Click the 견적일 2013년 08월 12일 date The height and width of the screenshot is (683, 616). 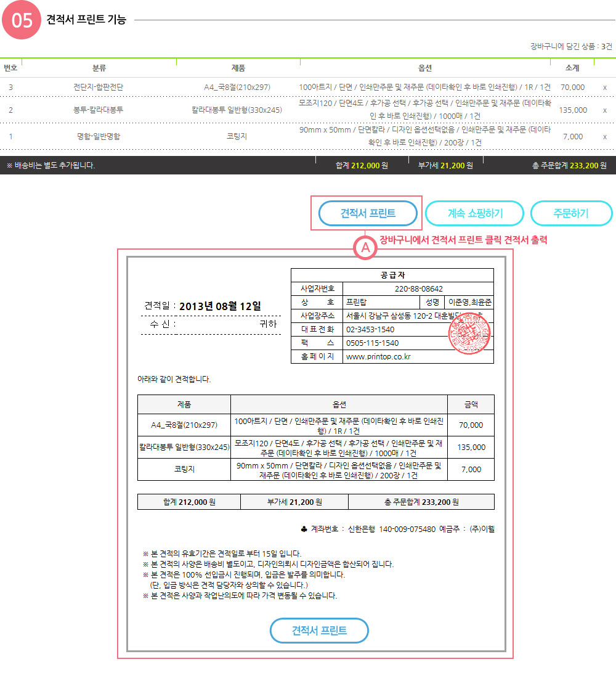(203, 306)
